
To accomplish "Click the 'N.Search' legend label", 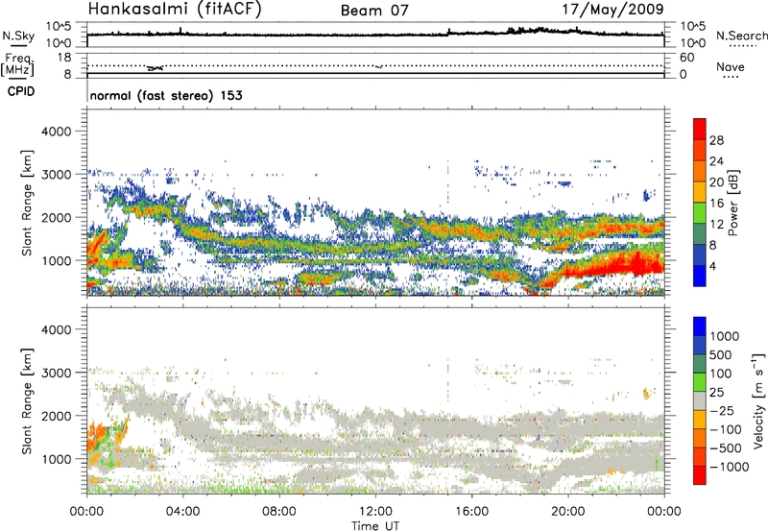I will 742,36.
